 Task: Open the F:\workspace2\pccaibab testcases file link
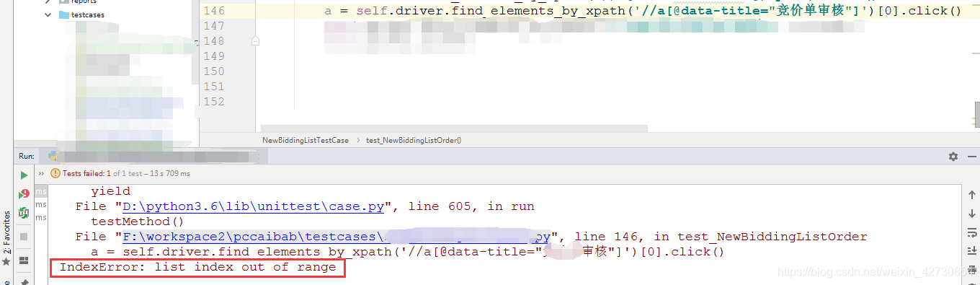(337, 237)
